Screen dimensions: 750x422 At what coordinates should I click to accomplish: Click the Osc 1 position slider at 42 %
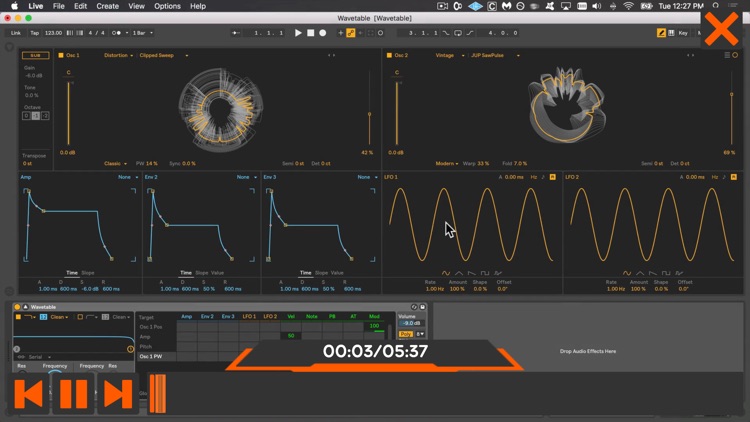pos(369,114)
